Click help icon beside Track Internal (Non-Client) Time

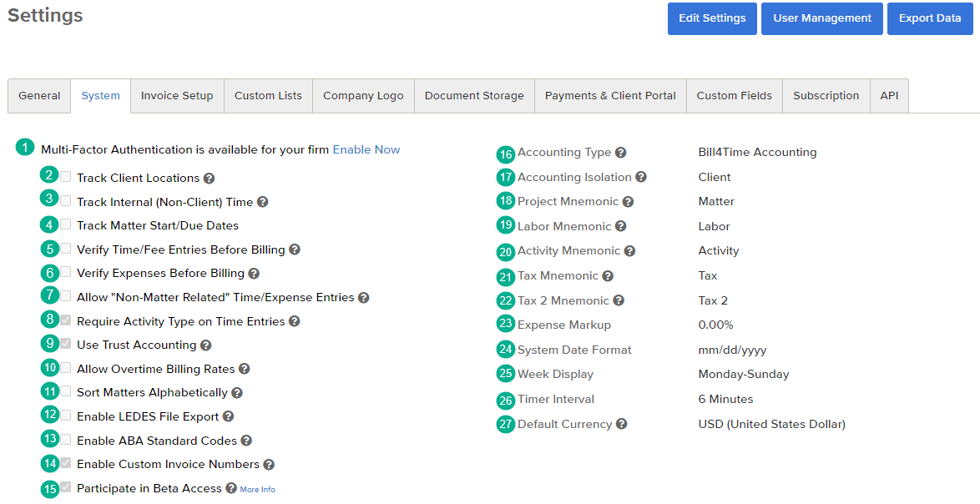point(262,202)
